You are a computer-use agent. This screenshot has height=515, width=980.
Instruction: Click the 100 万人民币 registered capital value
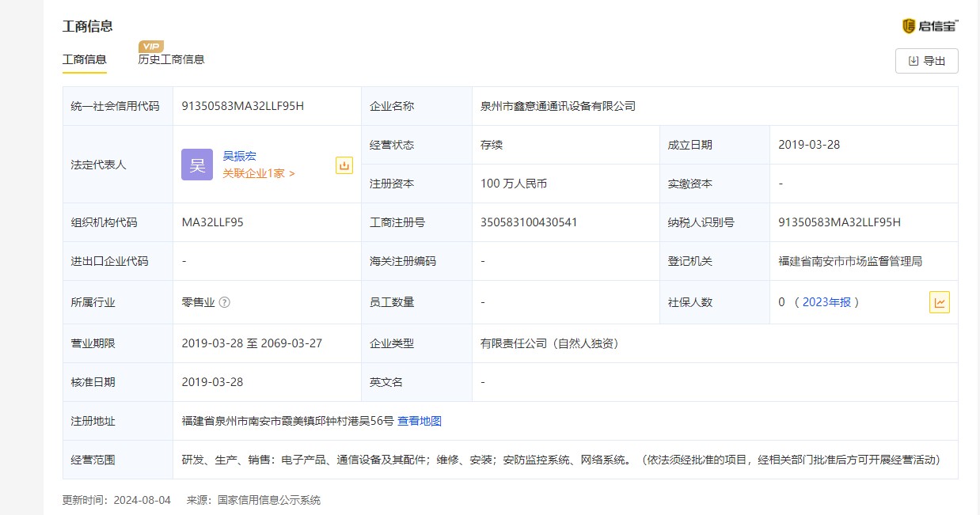coord(514,184)
